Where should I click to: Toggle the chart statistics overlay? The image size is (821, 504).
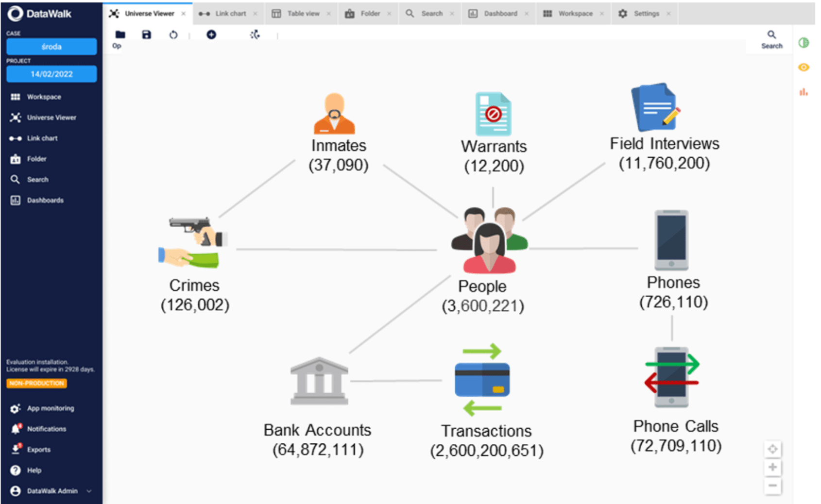tap(804, 92)
